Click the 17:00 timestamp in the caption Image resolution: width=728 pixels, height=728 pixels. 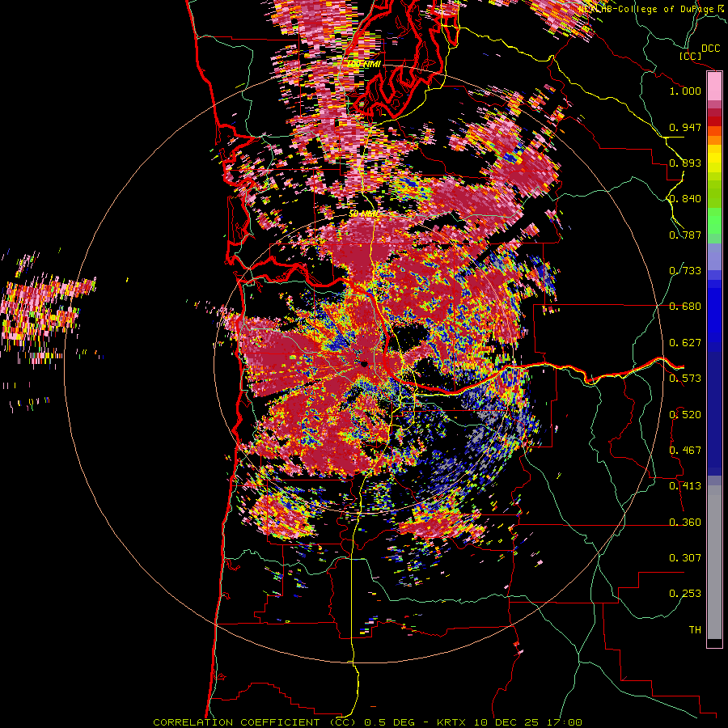(x=566, y=722)
